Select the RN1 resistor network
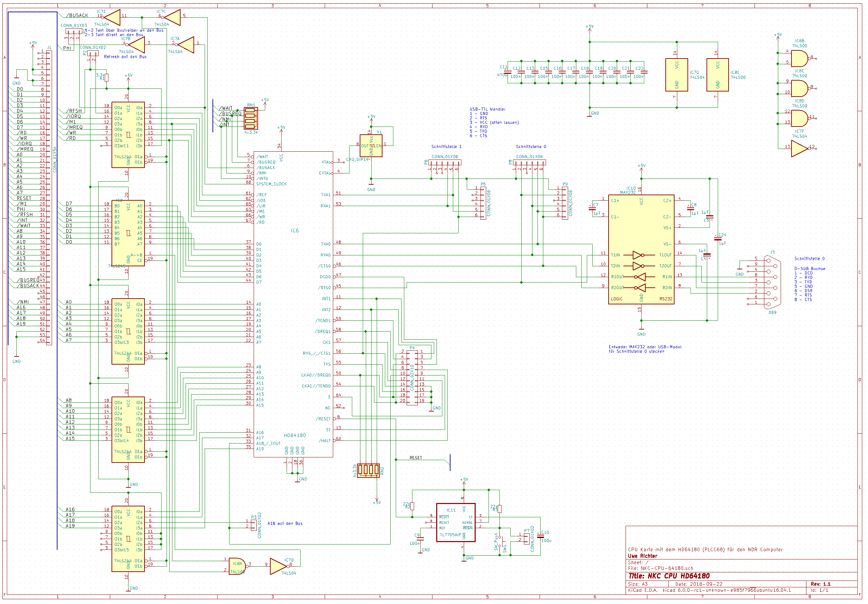The width and height of the screenshot is (868, 604). (x=251, y=118)
